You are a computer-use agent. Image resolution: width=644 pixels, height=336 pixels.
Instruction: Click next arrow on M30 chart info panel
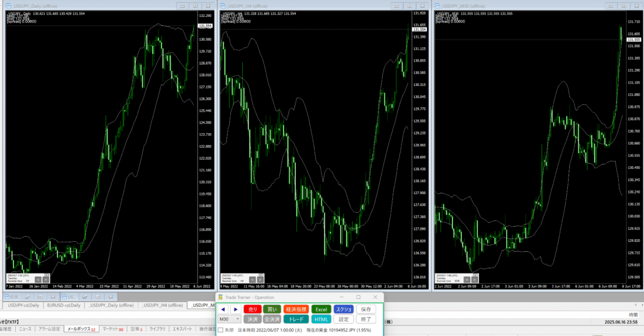(475, 280)
